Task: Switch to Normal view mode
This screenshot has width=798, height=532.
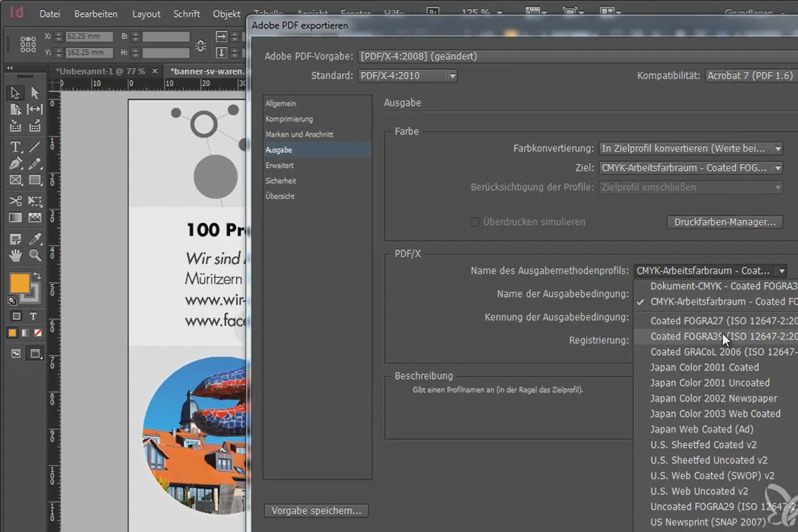Action: tap(16, 353)
